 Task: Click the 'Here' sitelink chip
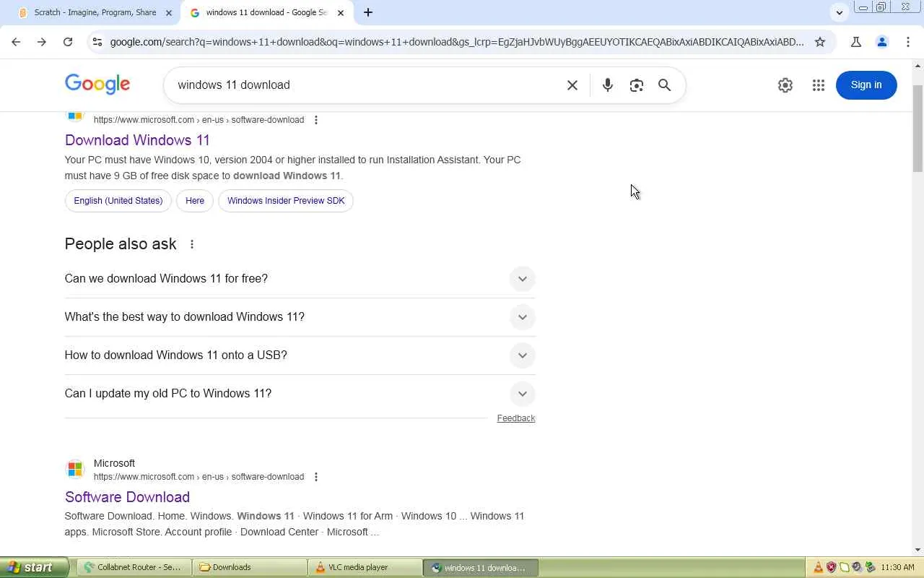click(x=195, y=201)
